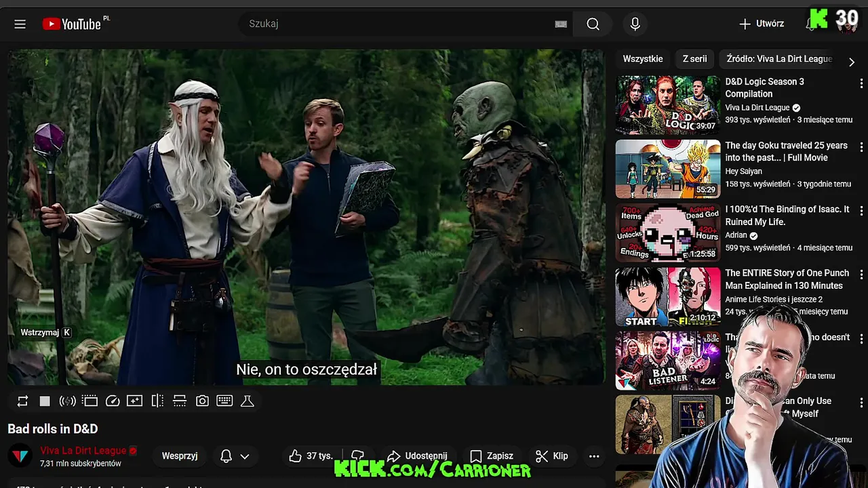Open Hey Saiyan channel name
868x488 pixels.
[743, 171]
